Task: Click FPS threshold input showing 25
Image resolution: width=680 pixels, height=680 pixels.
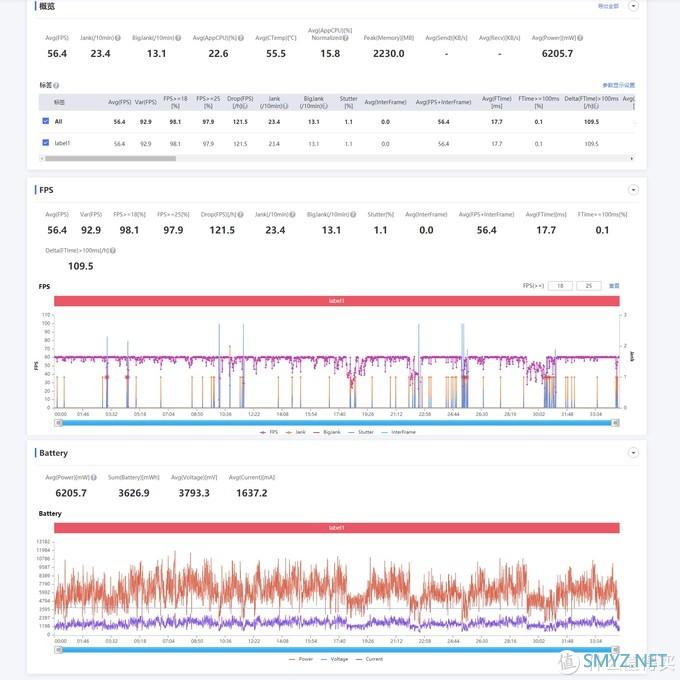Action: (x=588, y=286)
